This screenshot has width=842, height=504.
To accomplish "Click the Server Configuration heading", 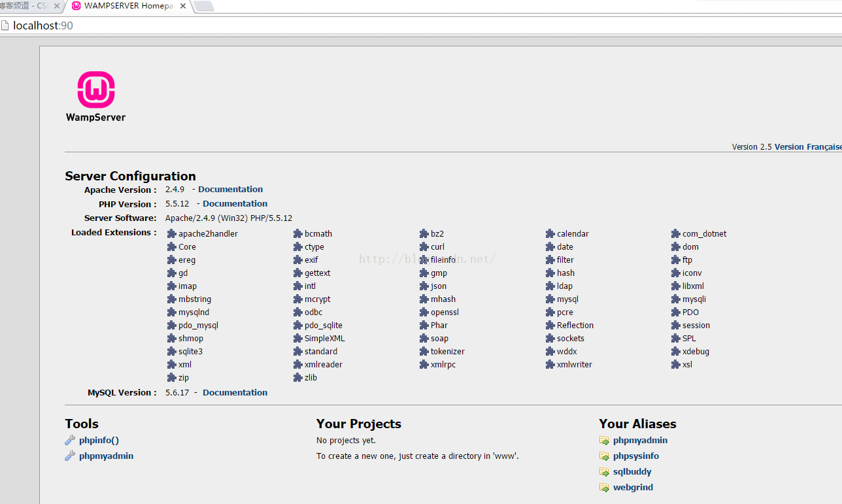I will (x=130, y=176).
